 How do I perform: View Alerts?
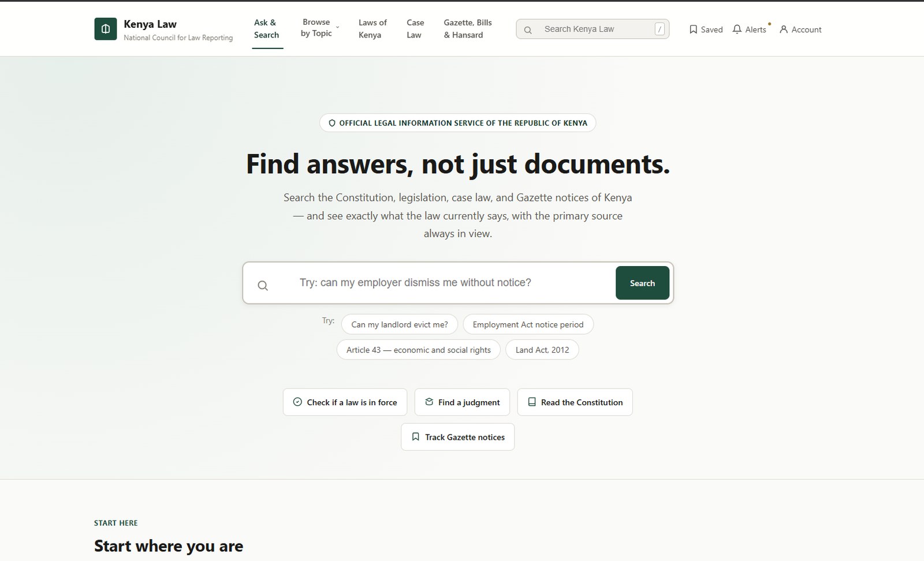click(750, 29)
